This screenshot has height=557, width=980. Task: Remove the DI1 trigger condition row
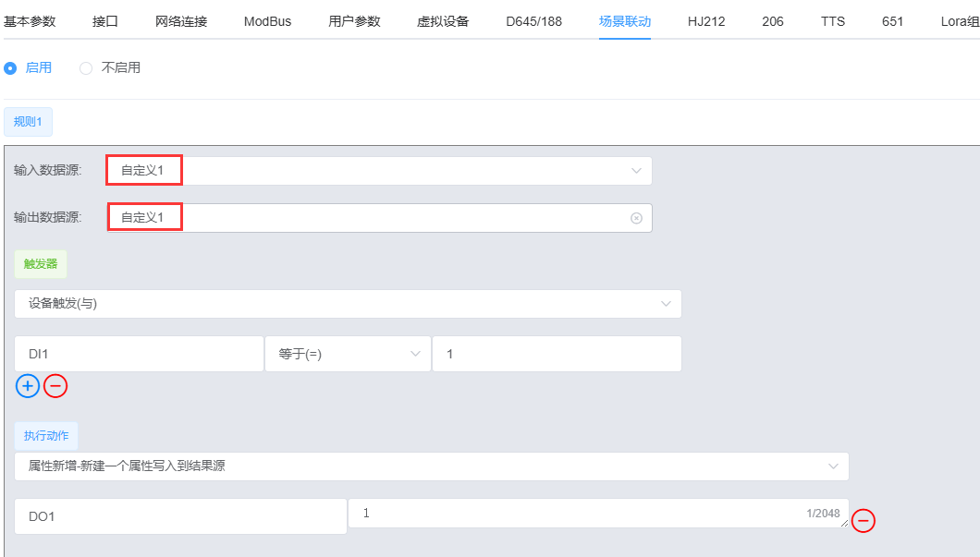(x=55, y=386)
